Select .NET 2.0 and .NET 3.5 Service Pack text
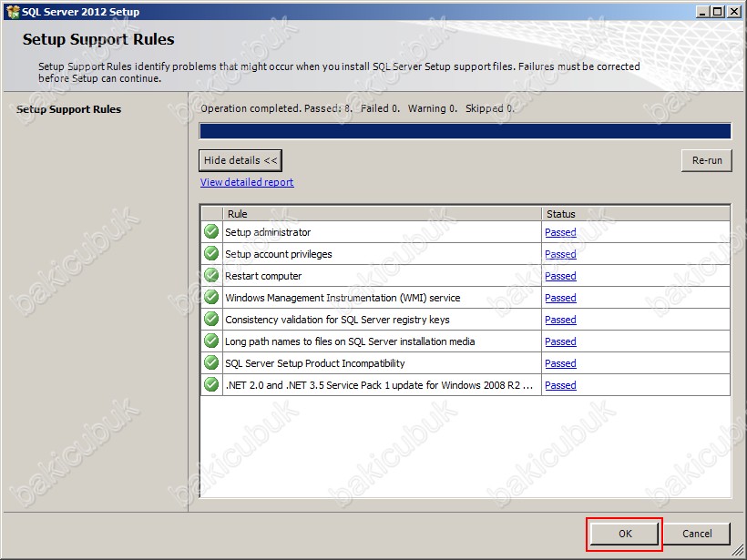 (x=379, y=385)
